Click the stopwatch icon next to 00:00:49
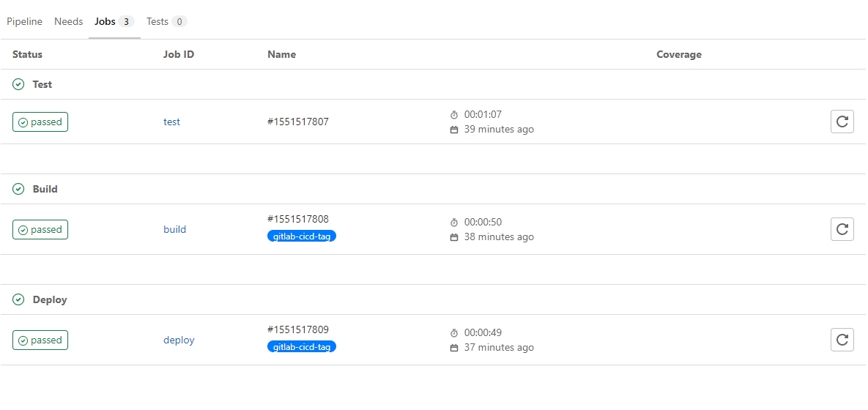The width and height of the screenshot is (868, 410). click(454, 333)
